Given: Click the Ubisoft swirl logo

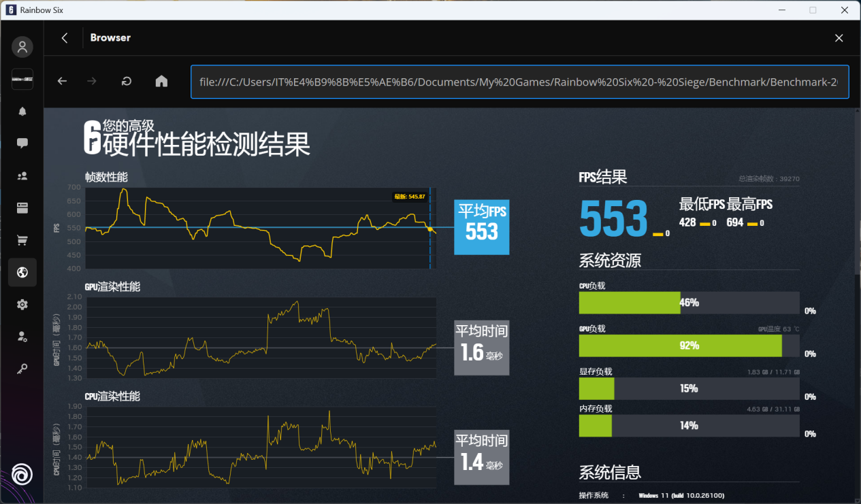Looking at the screenshot, I should tap(22, 473).
